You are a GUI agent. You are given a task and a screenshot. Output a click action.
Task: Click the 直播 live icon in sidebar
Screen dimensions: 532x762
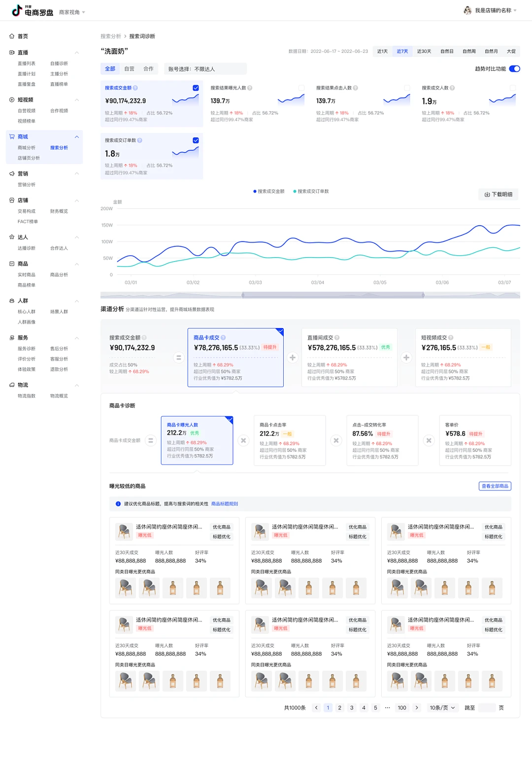pyautogui.click(x=12, y=53)
